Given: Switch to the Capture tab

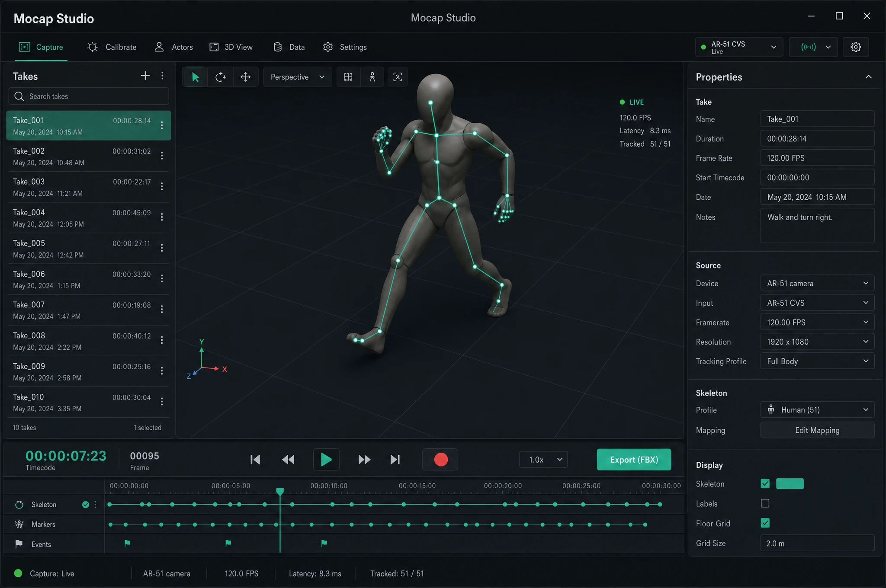Looking at the screenshot, I should coord(41,47).
